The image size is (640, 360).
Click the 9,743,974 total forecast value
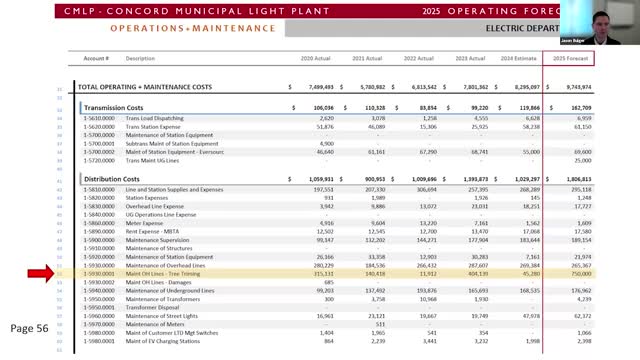point(579,87)
